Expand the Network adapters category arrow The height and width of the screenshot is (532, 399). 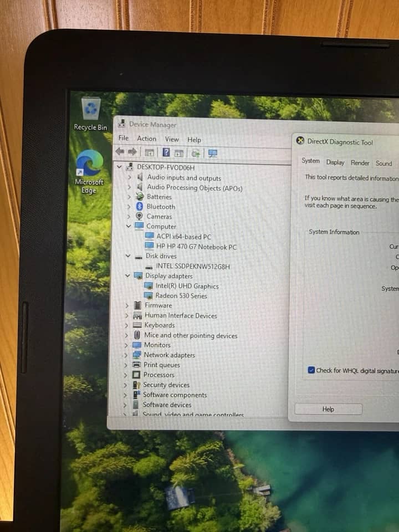tap(126, 355)
